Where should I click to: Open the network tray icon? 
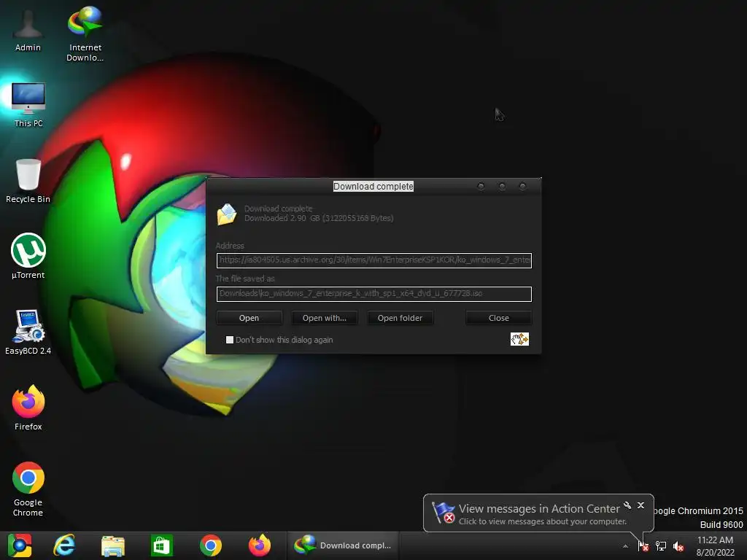(x=661, y=545)
